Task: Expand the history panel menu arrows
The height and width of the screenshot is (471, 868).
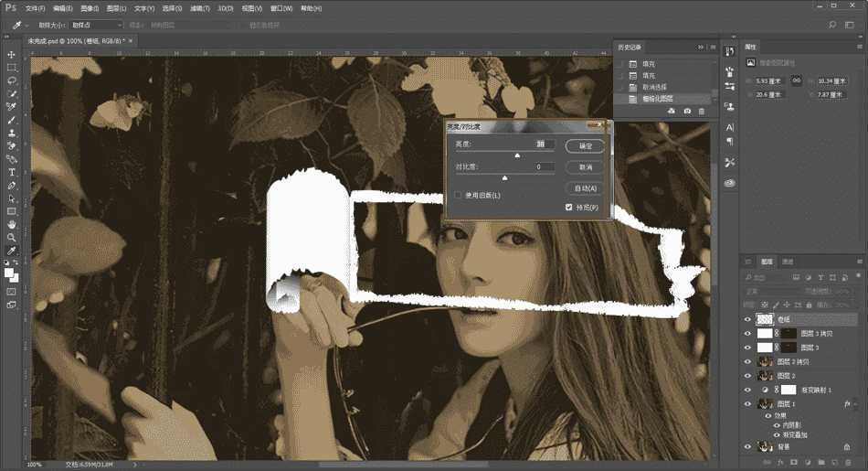Action: point(701,47)
